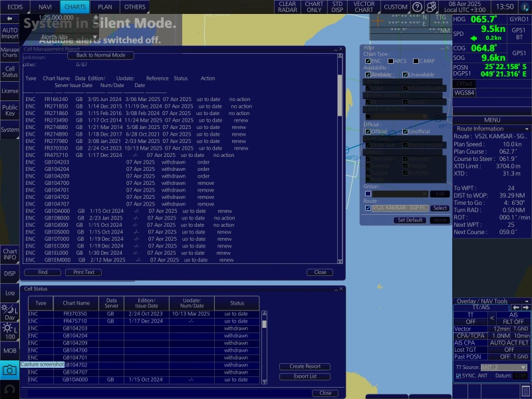Open the North Up orientation dropdown
This screenshot has height=399, width=532.
click(x=69, y=37)
